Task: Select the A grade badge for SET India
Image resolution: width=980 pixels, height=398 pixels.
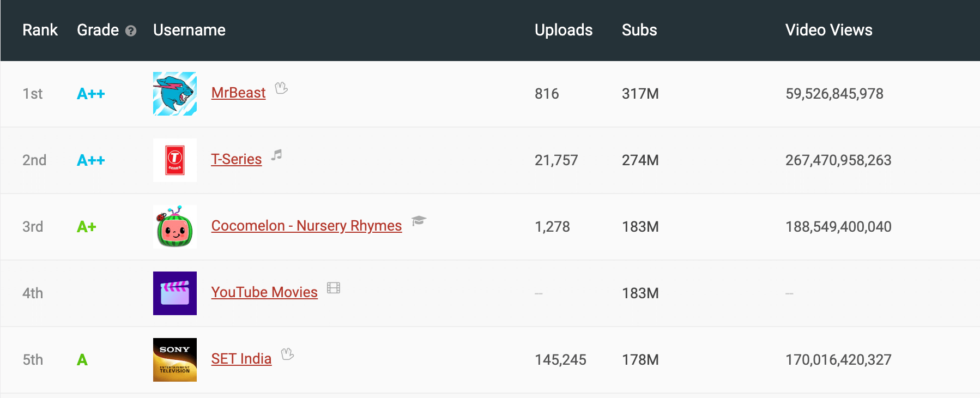Action: pos(82,359)
